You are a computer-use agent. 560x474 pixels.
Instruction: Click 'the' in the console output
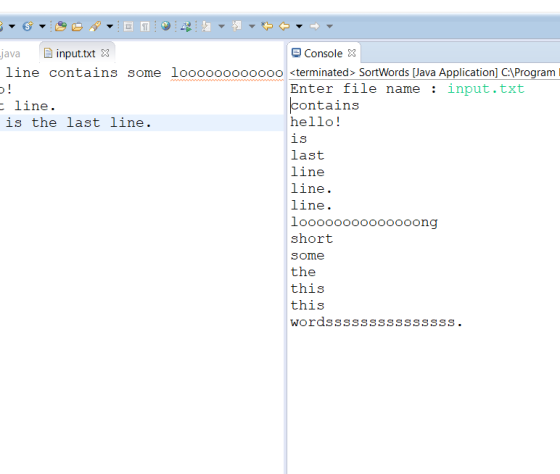303,272
